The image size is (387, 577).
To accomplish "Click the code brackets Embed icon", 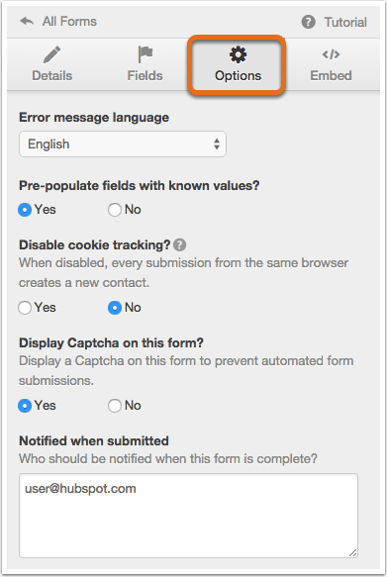I will point(331,54).
